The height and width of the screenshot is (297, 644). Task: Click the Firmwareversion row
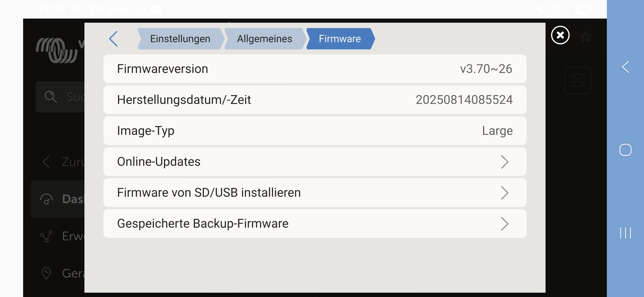pos(315,69)
